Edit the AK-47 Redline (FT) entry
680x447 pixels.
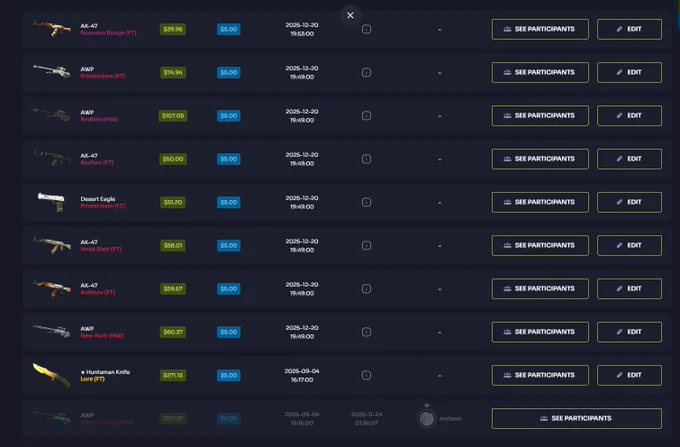click(x=629, y=159)
